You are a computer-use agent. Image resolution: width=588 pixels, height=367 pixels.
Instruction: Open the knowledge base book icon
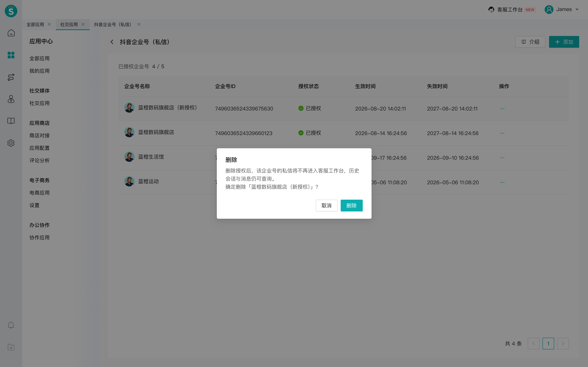tap(11, 121)
